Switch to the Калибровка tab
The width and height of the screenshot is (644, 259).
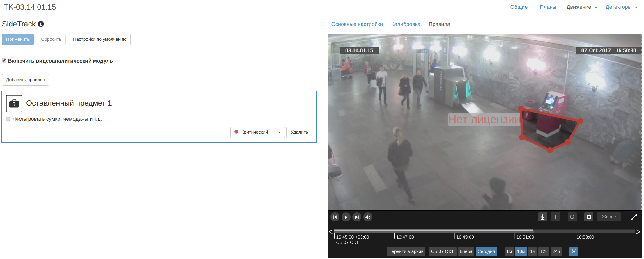coord(406,24)
